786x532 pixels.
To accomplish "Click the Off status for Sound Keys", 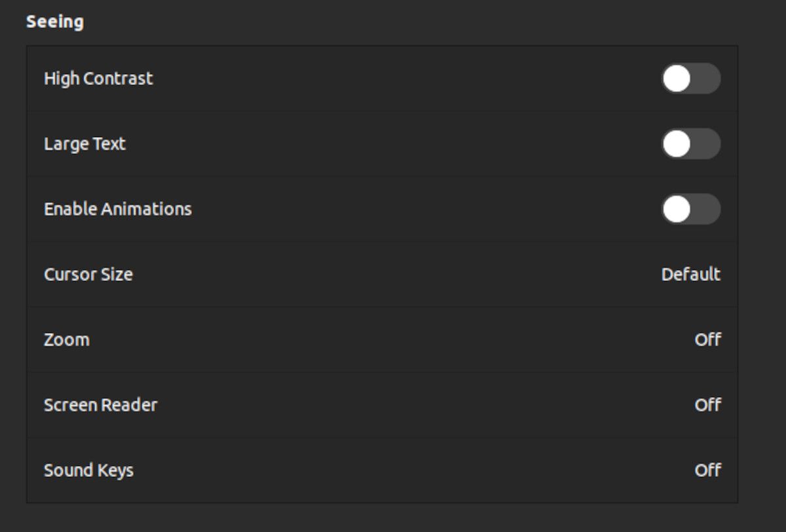I will tap(707, 470).
